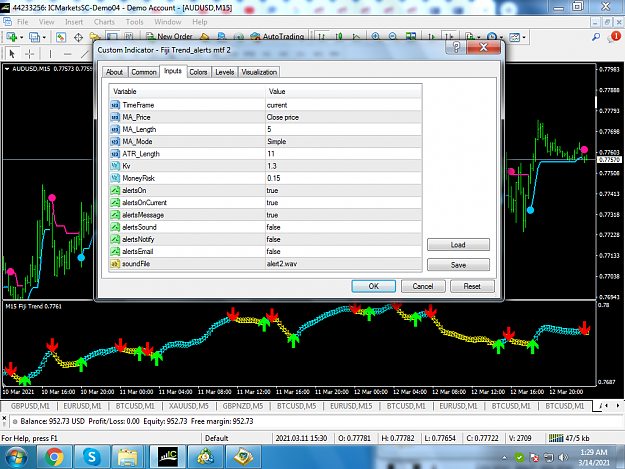This screenshot has height=469, width=625.
Task: Switch to the Visualization tab
Action: [x=259, y=72]
